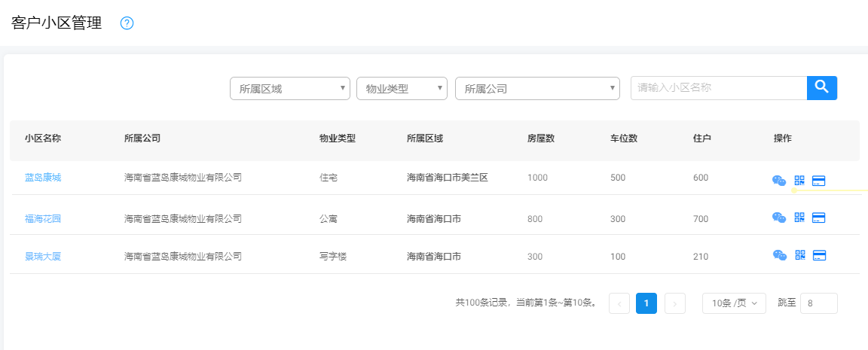
Task: Go to next page with right arrow
Action: [x=674, y=303]
